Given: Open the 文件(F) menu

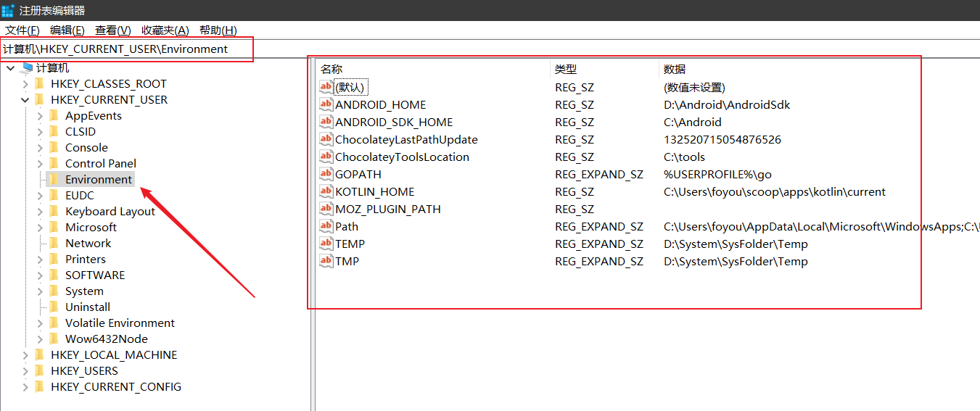Looking at the screenshot, I should (22, 30).
